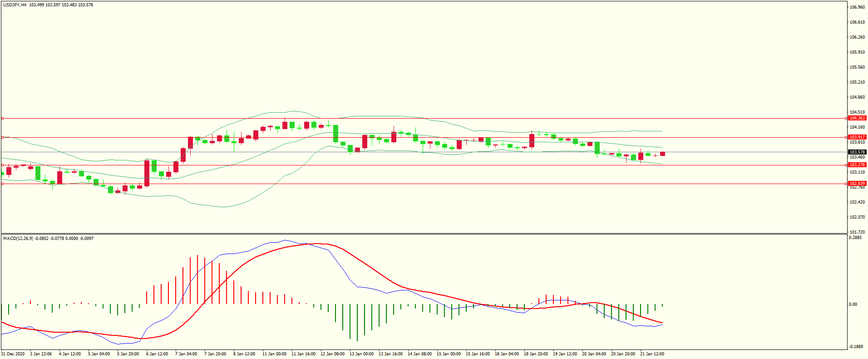Click the 104.160 price scale value

(857, 127)
